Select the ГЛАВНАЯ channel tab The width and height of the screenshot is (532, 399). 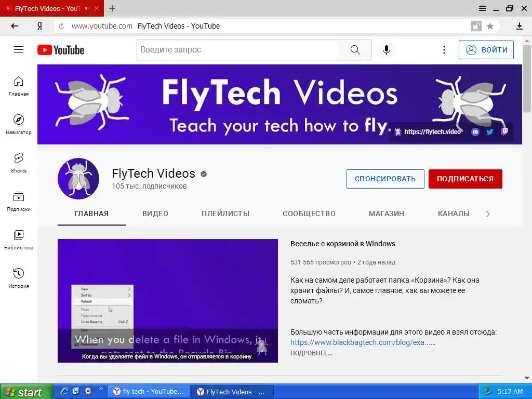click(x=91, y=214)
